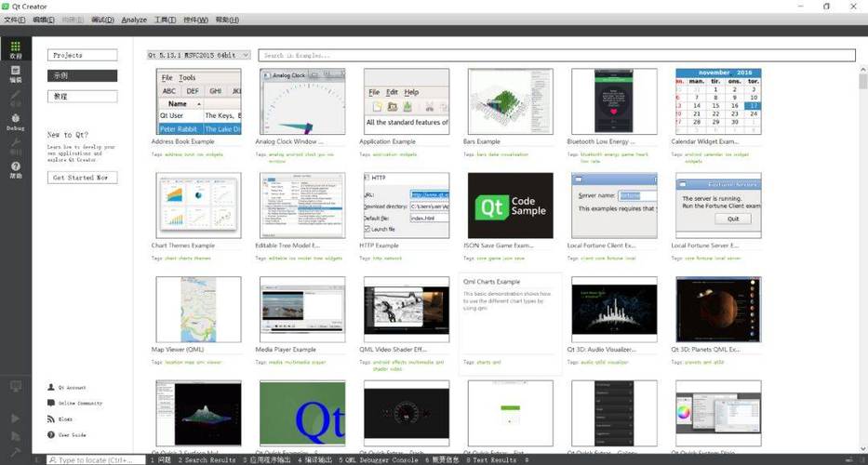Open the JSON Save Game thumbnail
Screen dimensions: 868x465
[511, 206]
